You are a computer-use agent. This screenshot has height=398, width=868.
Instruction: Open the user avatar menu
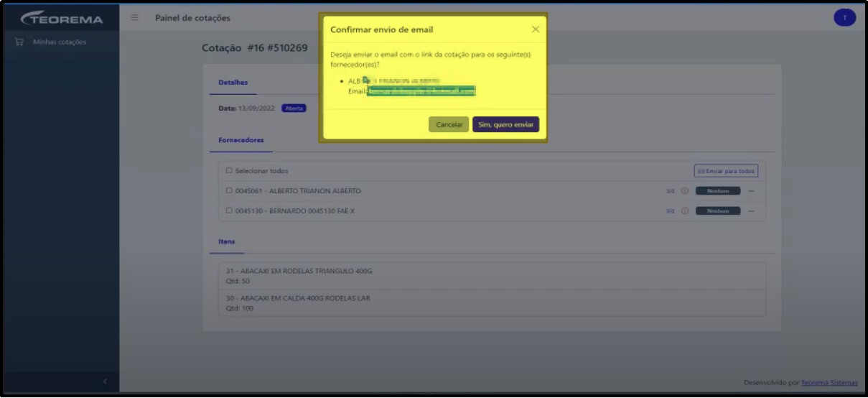[844, 18]
